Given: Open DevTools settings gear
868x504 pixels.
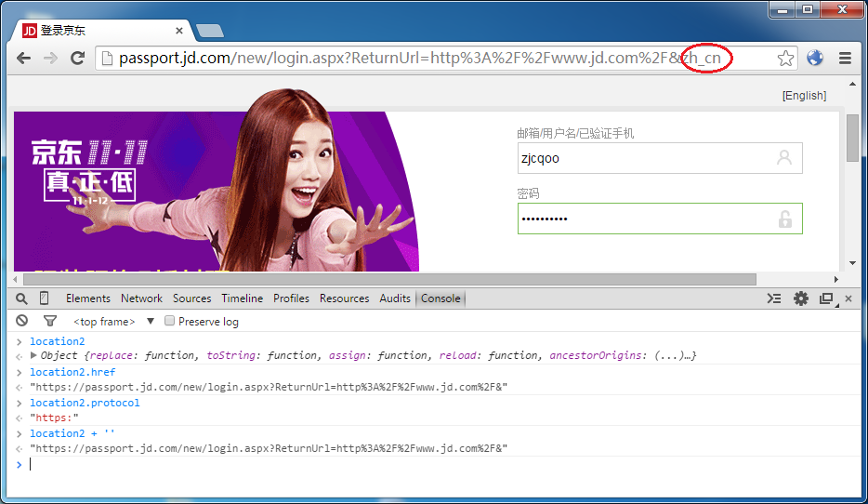Looking at the screenshot, I should [x=800, y=298].
